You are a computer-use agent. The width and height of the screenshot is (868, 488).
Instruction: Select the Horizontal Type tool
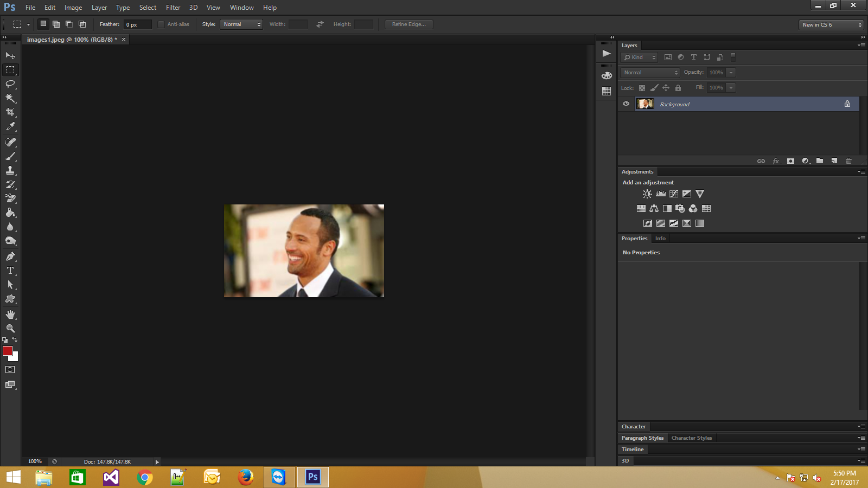click(10, 270)
